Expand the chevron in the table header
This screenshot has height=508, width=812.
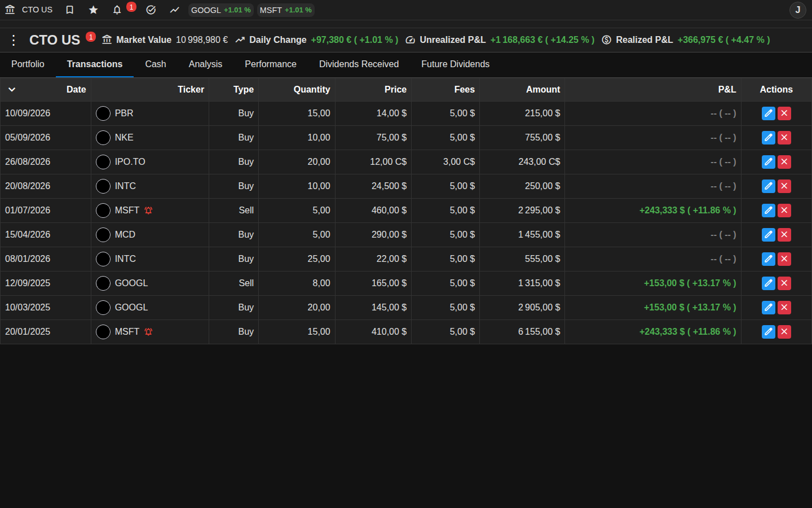pyautogui.click(x=12, y=89)
